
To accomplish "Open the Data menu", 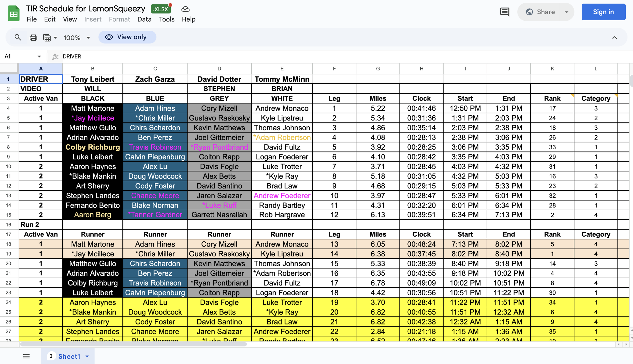I will click(x=144, y=19).
